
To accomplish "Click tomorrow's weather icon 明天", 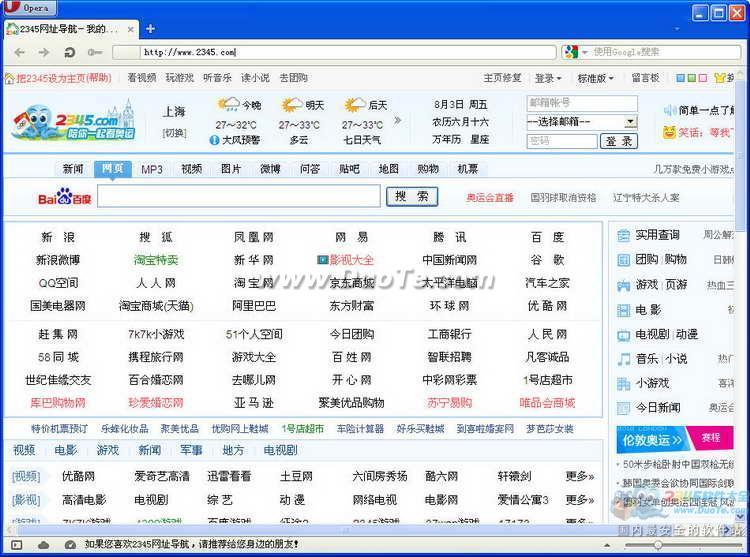I will [x=292, y=104].
